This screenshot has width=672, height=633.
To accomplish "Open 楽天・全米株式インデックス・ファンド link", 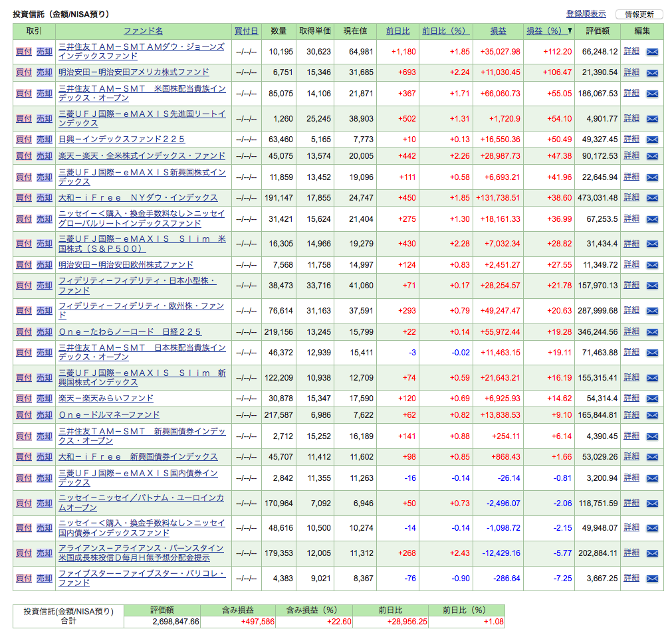I will pos(142,156).
